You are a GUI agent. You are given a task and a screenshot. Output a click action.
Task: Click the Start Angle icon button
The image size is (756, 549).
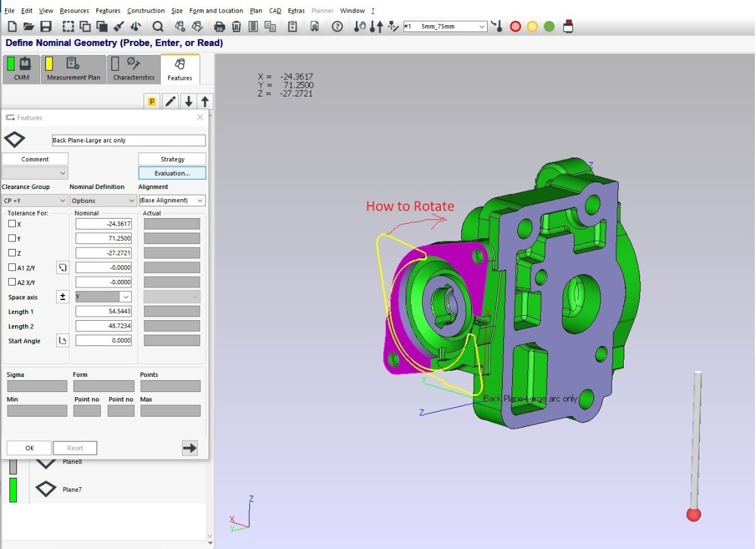[x=62, y=341]
